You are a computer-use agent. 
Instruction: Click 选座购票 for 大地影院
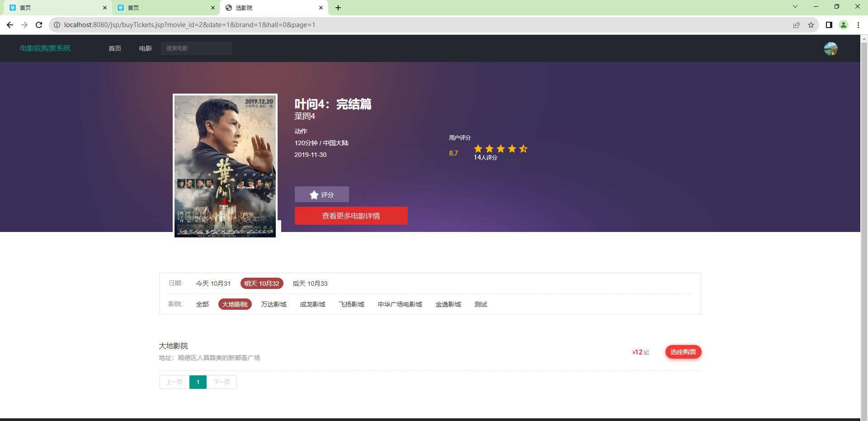click(x=683, y=351)
